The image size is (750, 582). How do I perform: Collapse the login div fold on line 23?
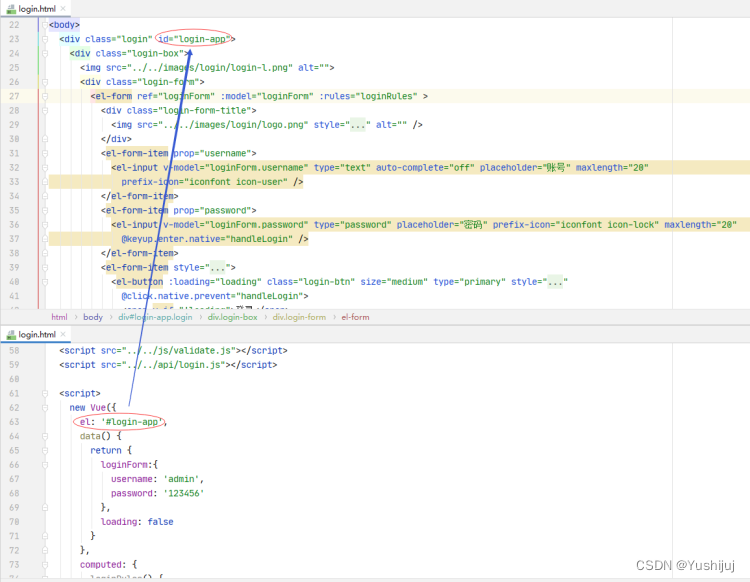coord(44,39)
